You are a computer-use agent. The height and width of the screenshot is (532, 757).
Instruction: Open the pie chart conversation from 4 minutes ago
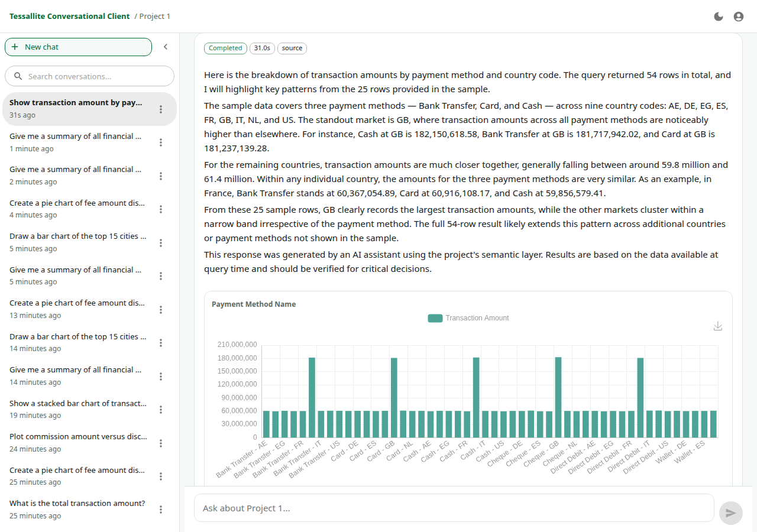[x=89, y=209]
